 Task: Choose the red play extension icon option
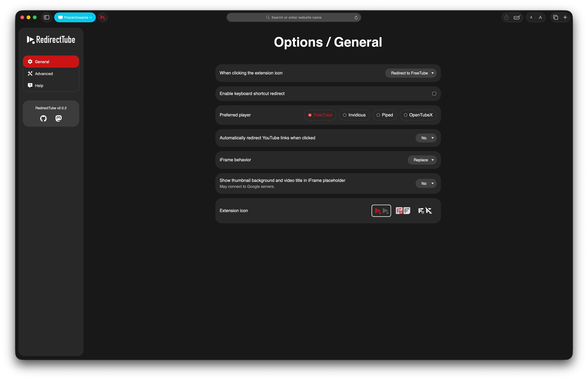point(381,211)
